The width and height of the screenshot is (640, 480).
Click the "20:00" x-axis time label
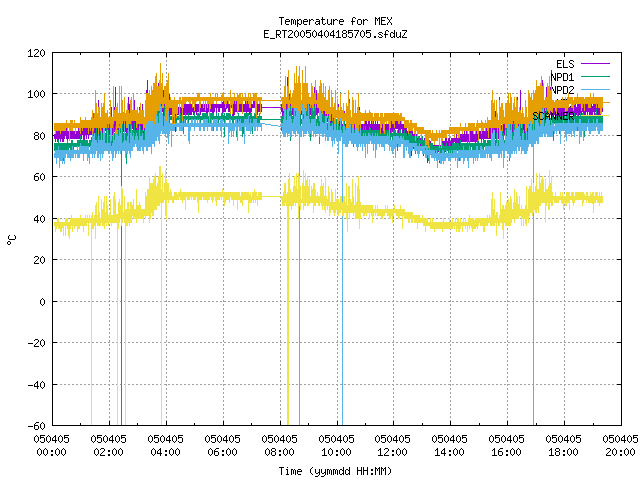(620, 452)
